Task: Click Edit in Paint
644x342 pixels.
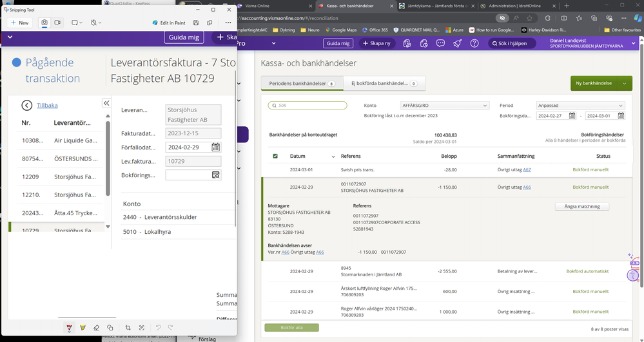Action: tap(169, 23)
